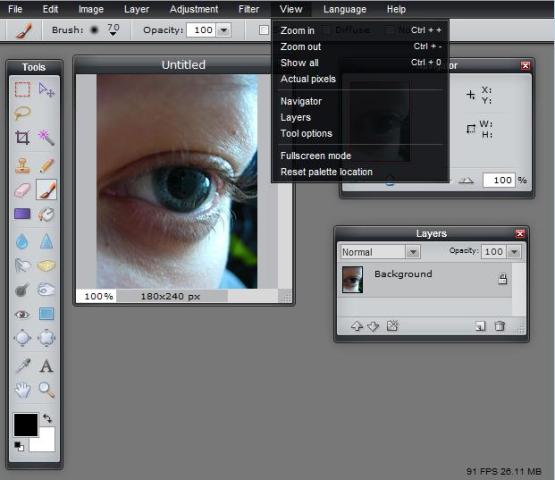Viewport: 555px width, 480px height.
Task: Select the Pencil tool
Action: click(x=46, y=165)
